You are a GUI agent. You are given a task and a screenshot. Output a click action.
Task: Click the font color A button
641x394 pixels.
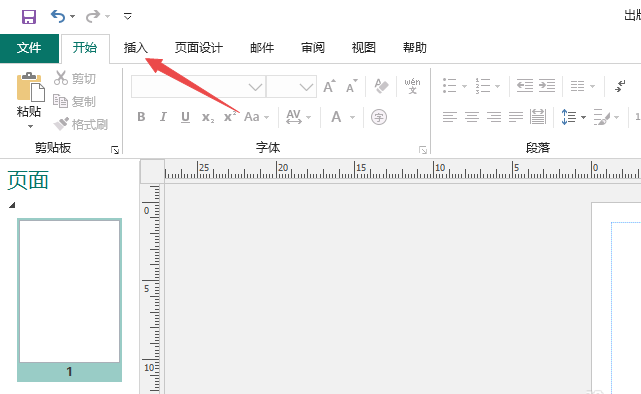(x=336, y=117)
